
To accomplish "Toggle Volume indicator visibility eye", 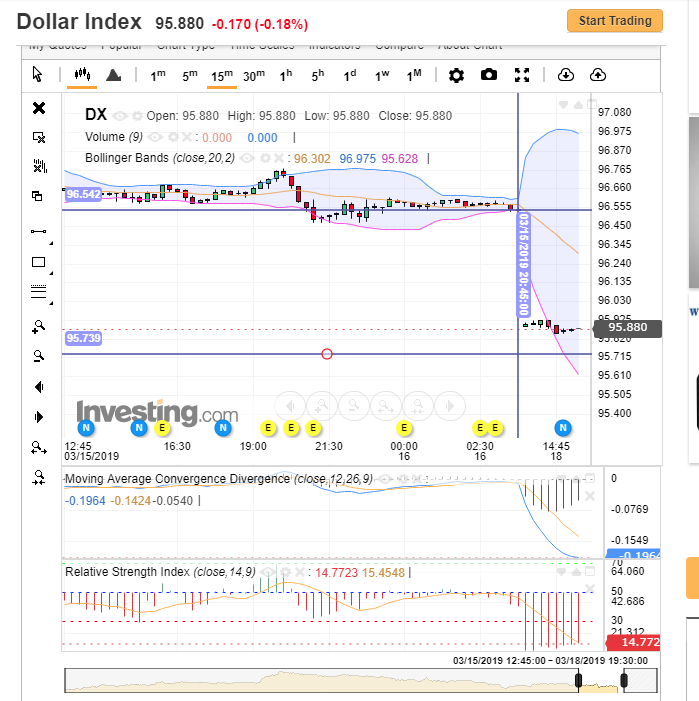I will (x=155, y=137).
